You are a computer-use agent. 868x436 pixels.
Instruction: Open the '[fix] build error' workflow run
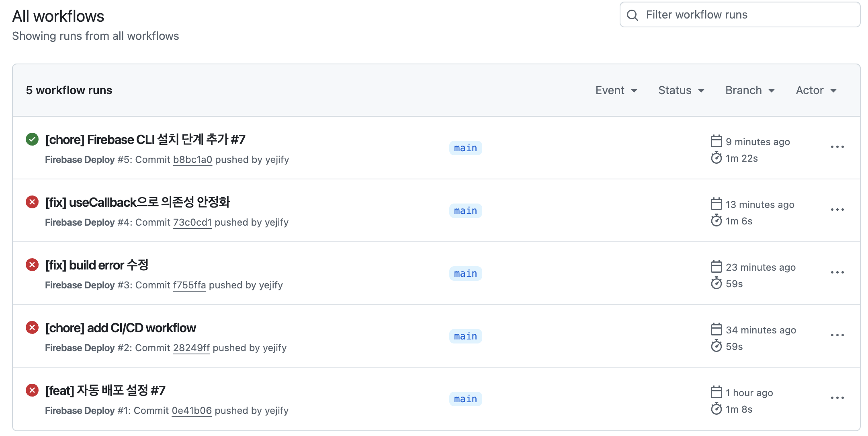coord(97,265)
